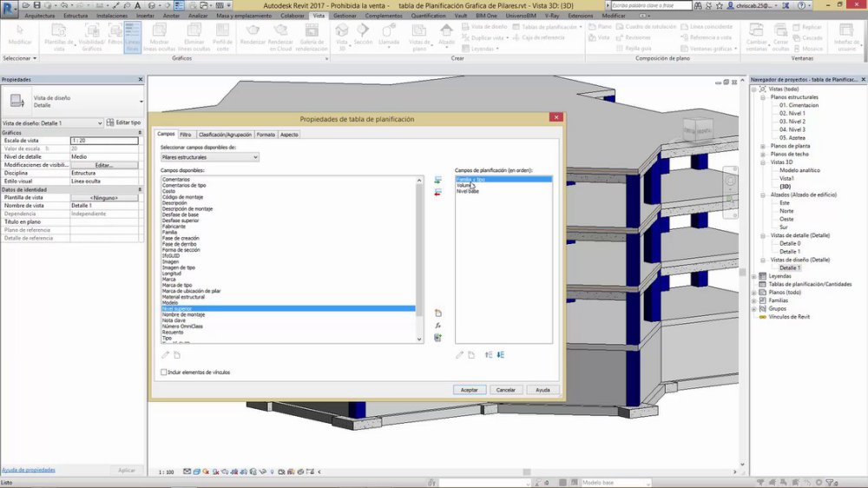Click the Cancelar button
868x488 pixels.
click(x=505, y=390)
